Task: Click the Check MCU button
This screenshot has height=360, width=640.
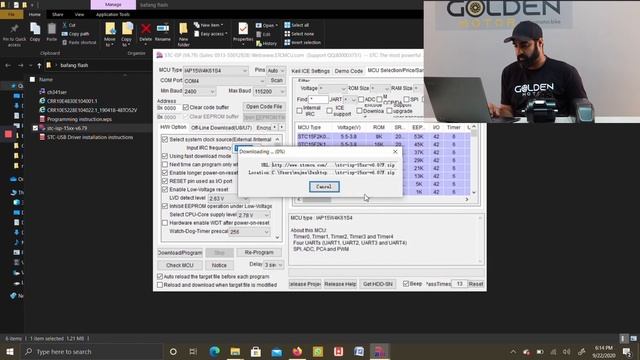Action: (x=180, y=265)
